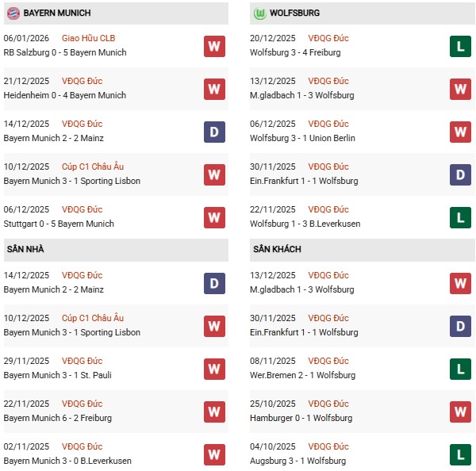This screenshot has height=471, width=476.
Task: Click D badge for Bayern Munich 2-2 Mainz form row
Action: coord(213,132)
